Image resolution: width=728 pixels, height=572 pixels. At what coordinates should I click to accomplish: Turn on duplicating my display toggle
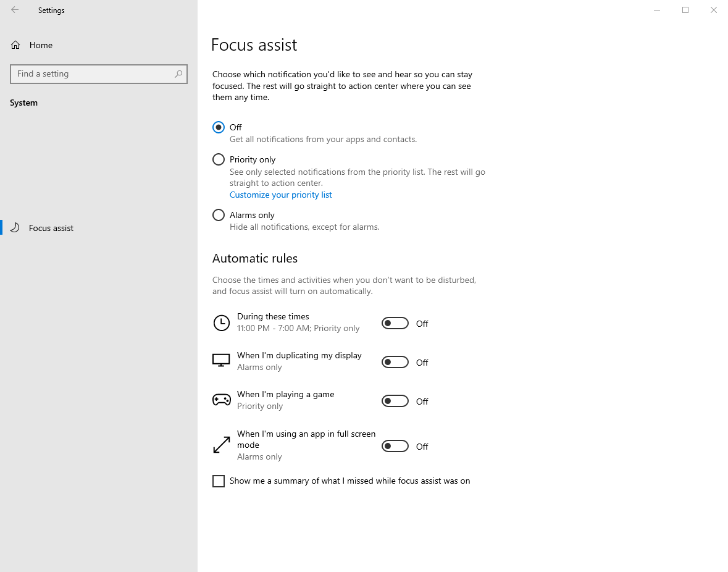tap(395, 362)
